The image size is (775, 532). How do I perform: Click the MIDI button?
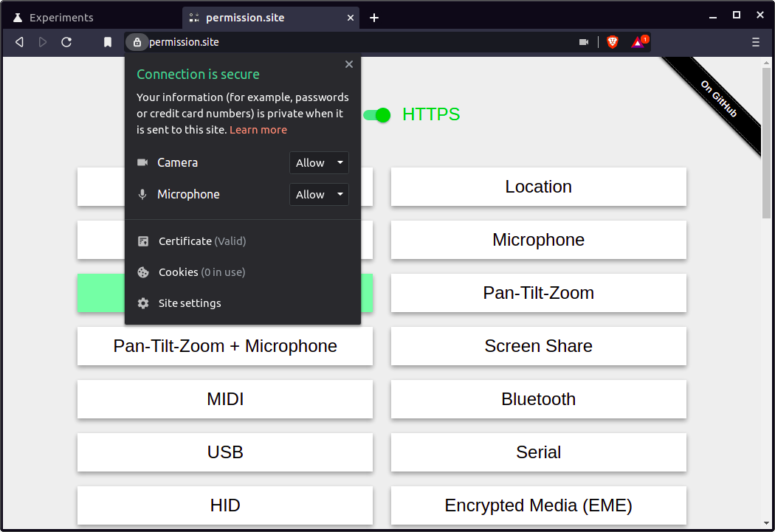pyautogui.click(x=225, y=399)
